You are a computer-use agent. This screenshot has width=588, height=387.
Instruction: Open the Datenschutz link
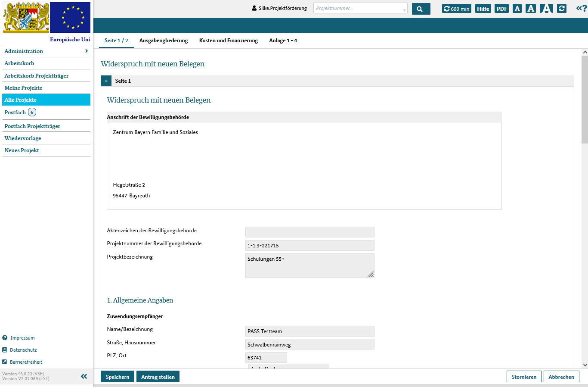pos(23,350)
